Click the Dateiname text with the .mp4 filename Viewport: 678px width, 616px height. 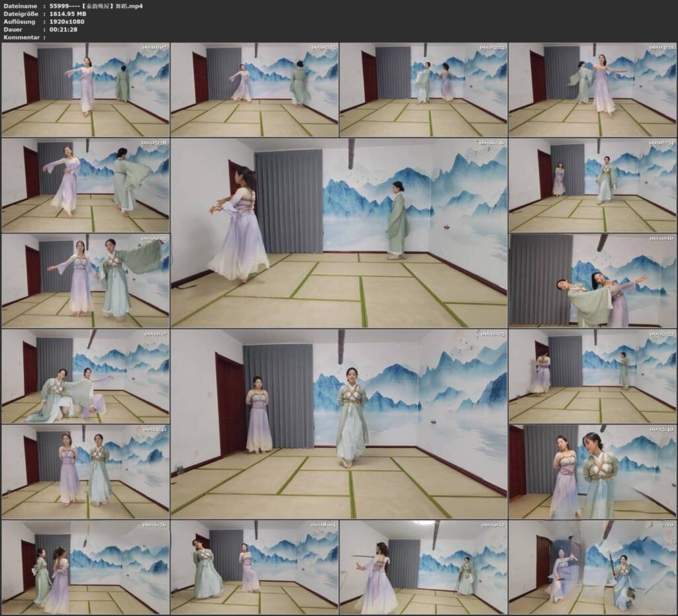96,6
